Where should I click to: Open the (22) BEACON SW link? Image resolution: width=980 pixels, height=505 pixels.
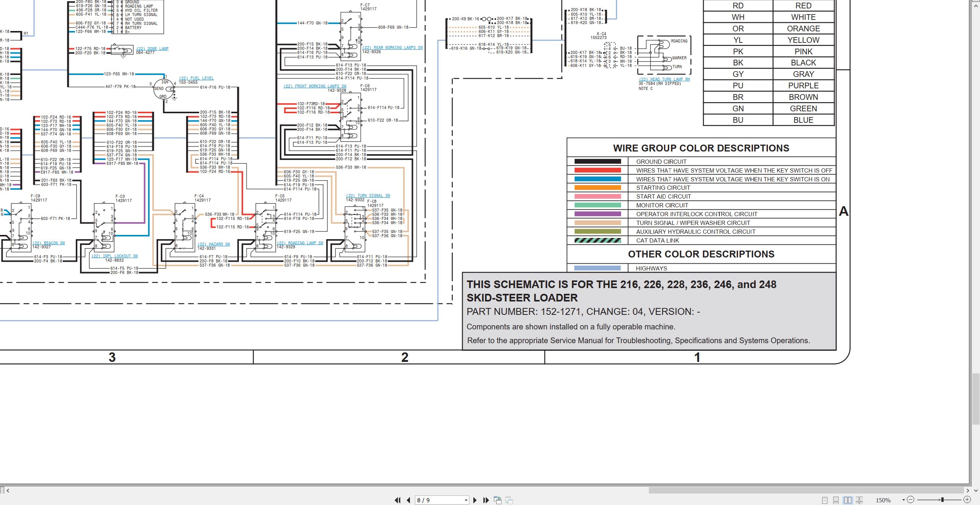tap(49, 243)
